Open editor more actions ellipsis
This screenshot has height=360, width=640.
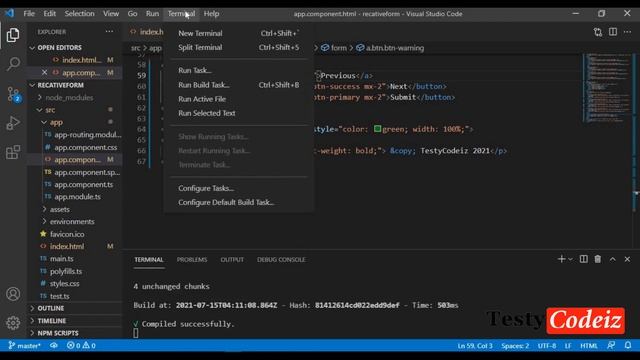[x=627, y=32]
